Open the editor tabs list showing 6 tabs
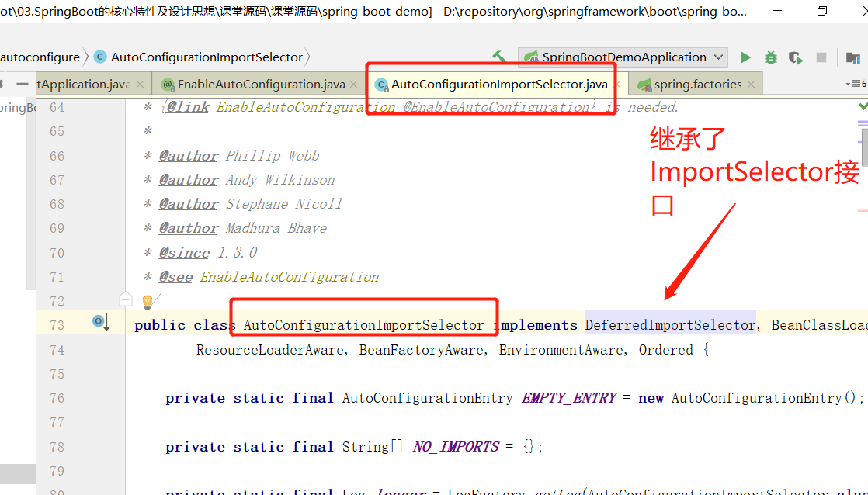 (x=857, y=83)
